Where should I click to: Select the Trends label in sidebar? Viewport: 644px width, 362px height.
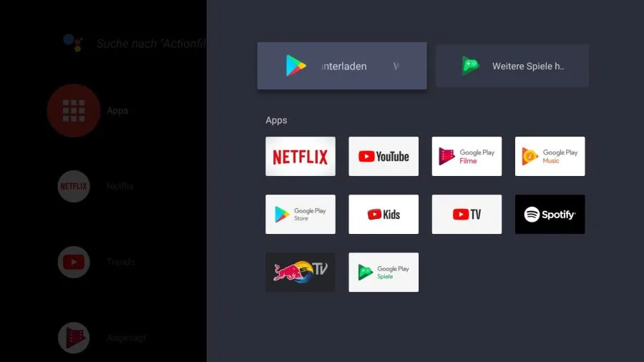(121, 262)
